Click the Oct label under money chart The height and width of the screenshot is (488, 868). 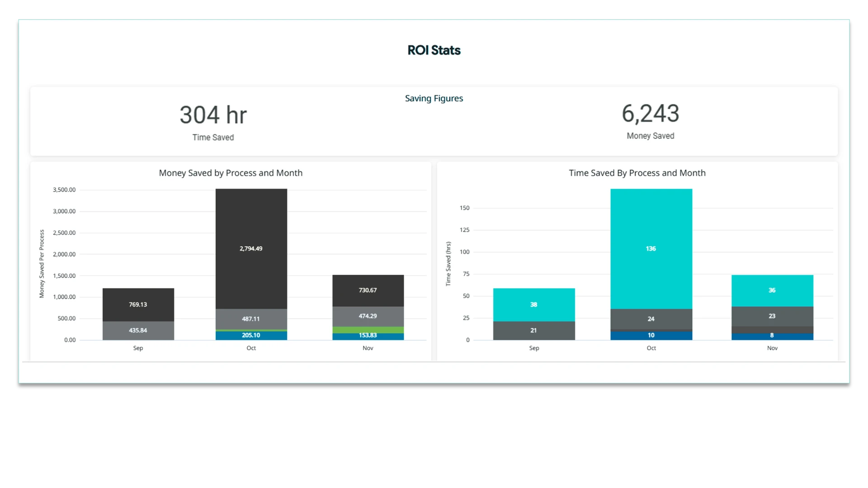click(x=251, y=348)
